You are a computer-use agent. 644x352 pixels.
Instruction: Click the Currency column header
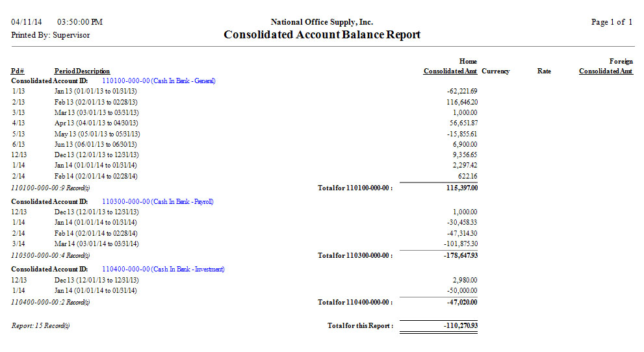[495, 71]
